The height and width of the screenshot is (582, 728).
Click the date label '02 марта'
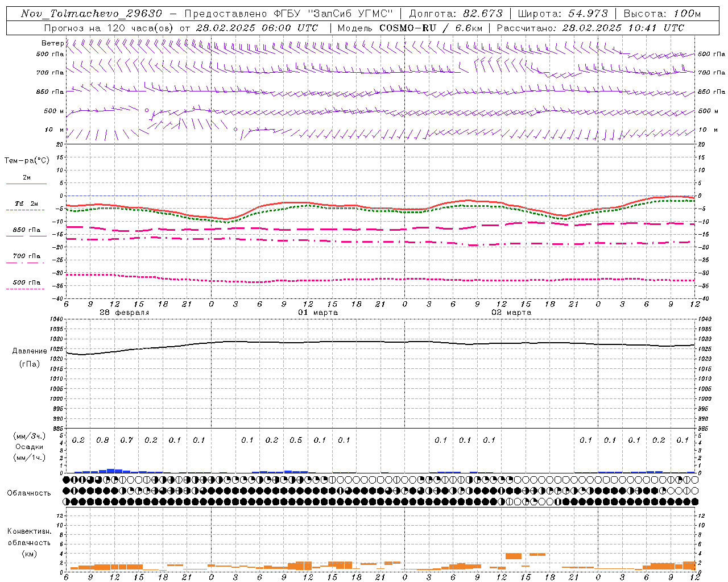(511, 312)
